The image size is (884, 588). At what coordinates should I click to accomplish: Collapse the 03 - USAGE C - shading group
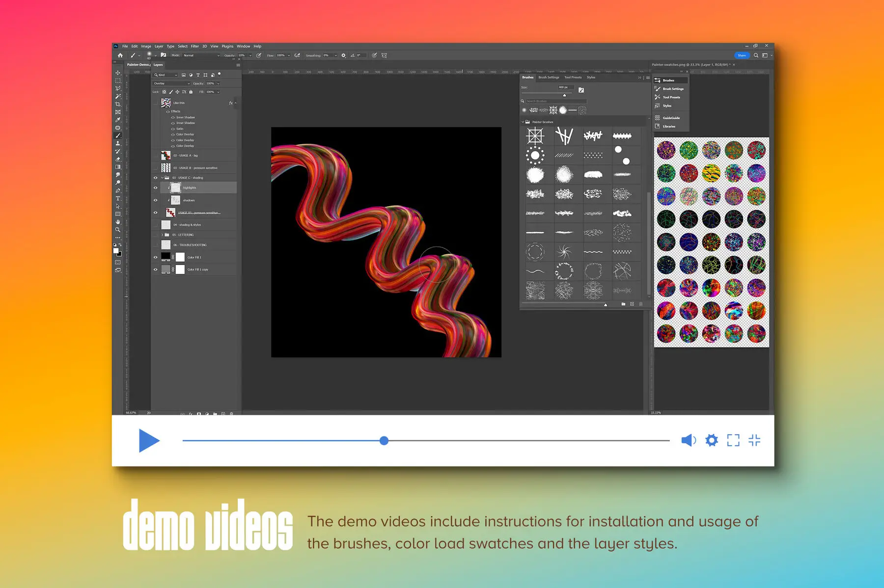click(163, 178)
